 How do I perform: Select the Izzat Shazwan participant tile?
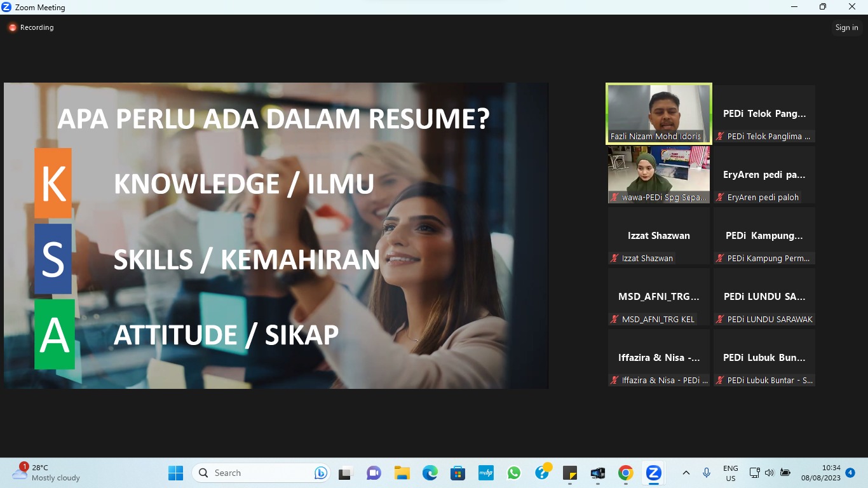[659, 236]
